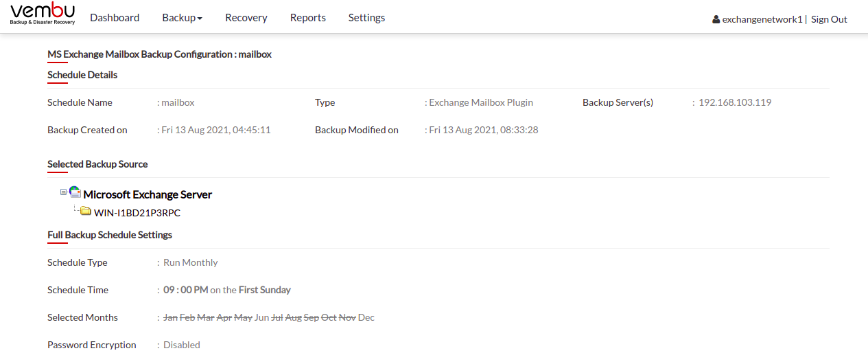Click the schedule name value mailbox
The height and width of the screenshot is (364, 868).
point(178,102)
